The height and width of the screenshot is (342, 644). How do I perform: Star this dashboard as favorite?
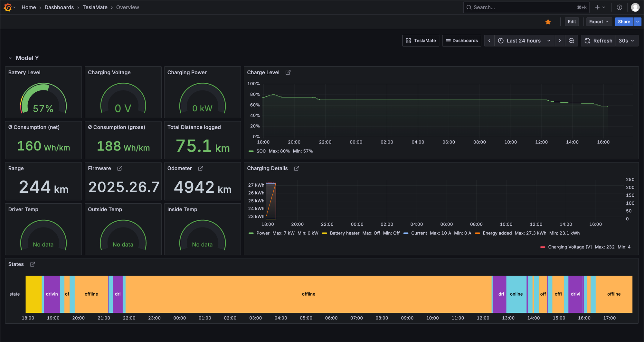pos(548,22)
